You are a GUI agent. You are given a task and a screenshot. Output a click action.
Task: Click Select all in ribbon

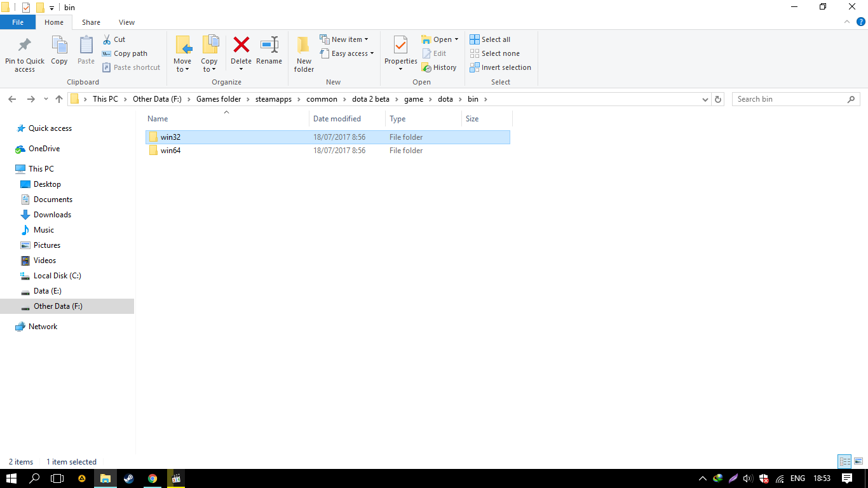(490, 39)
